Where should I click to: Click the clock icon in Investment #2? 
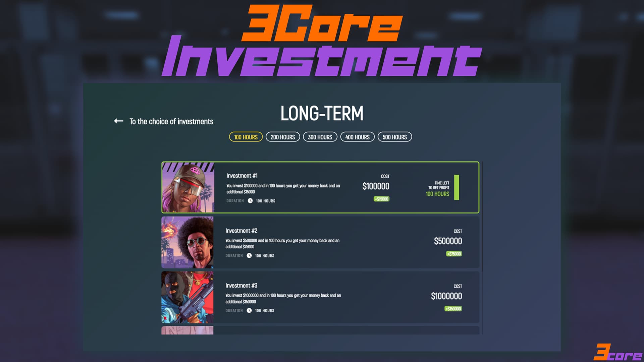tap(249, 255)
